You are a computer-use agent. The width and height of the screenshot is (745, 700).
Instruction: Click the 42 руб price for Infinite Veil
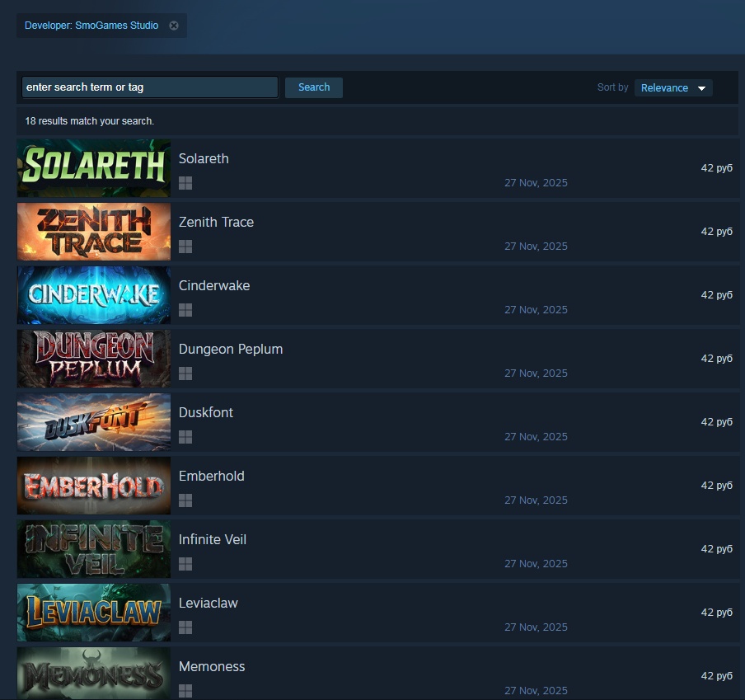pyautogui.click(x=716, y=549)
